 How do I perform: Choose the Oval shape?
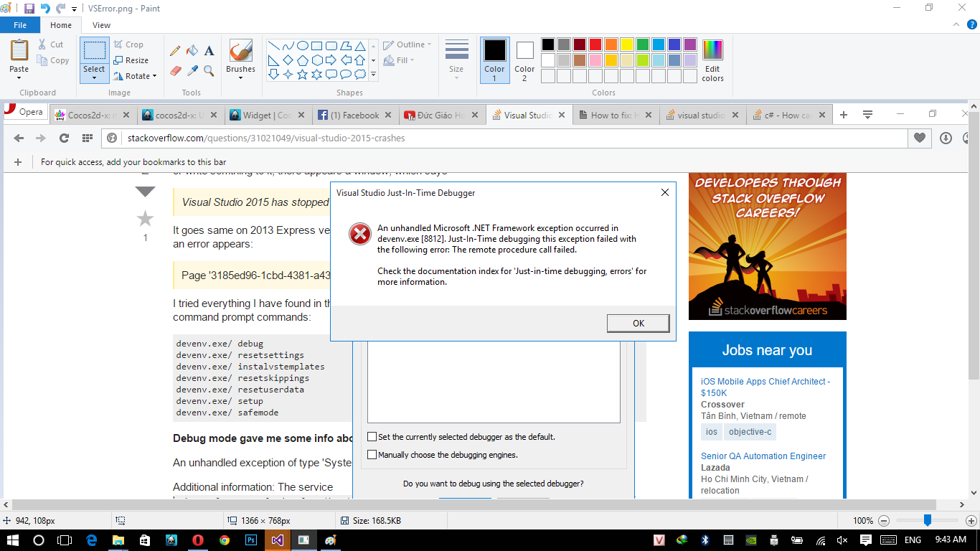click(302, 45)
